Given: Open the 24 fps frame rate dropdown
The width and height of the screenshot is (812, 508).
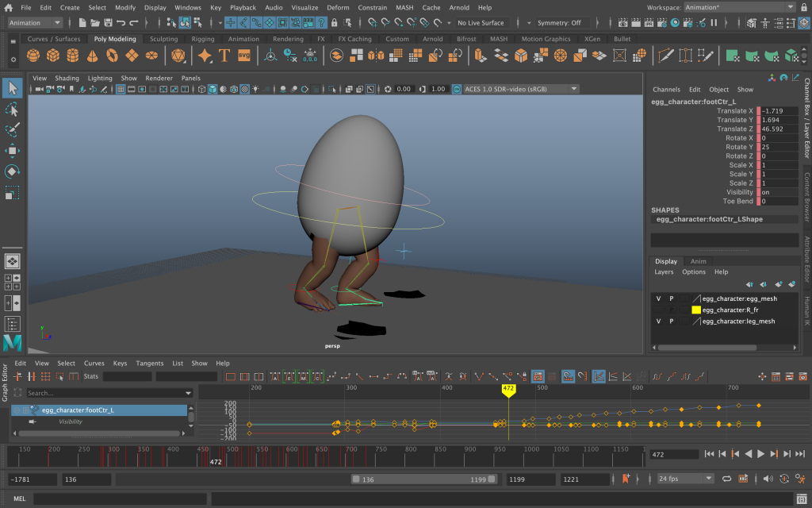Looking at the screenshot, I should click(686, 479).
